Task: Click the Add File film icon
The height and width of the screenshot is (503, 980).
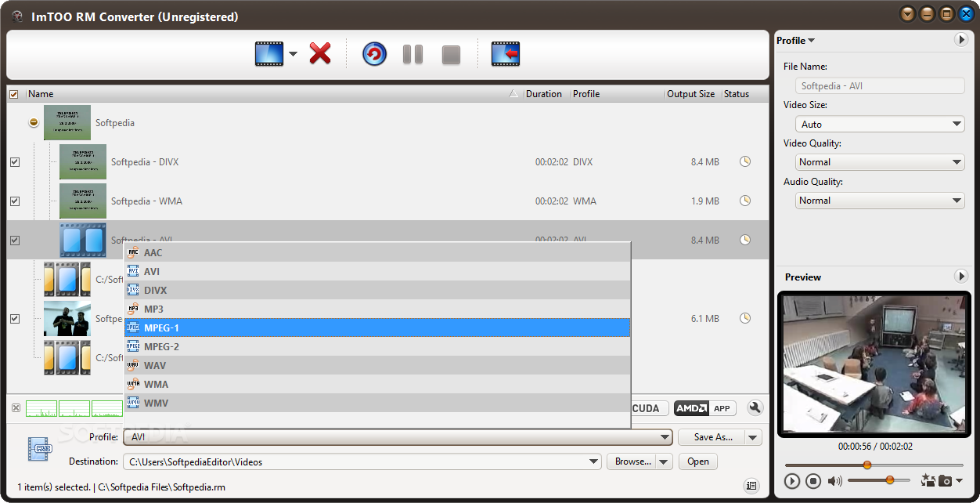Action: pos(269,54)
